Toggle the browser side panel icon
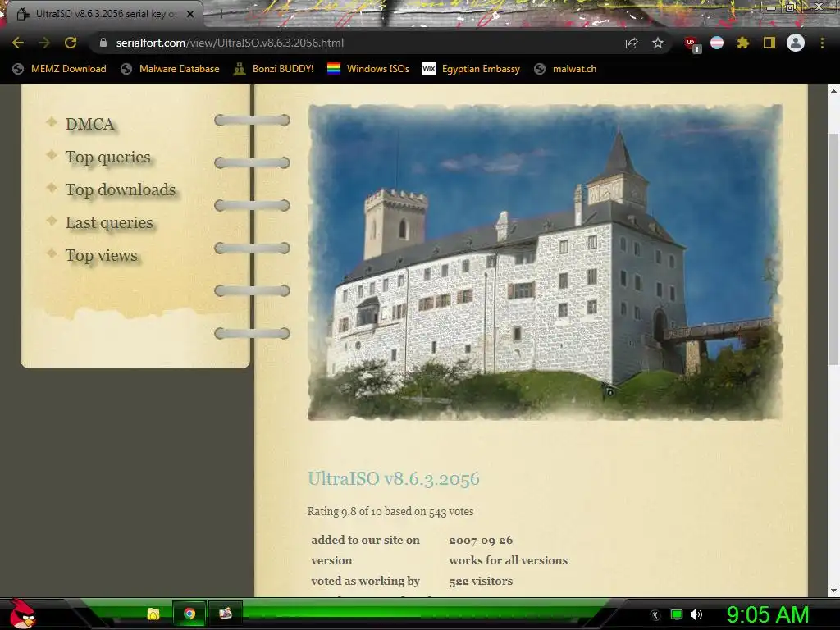Viewport: 840px width, 630px height. [769, 43]
